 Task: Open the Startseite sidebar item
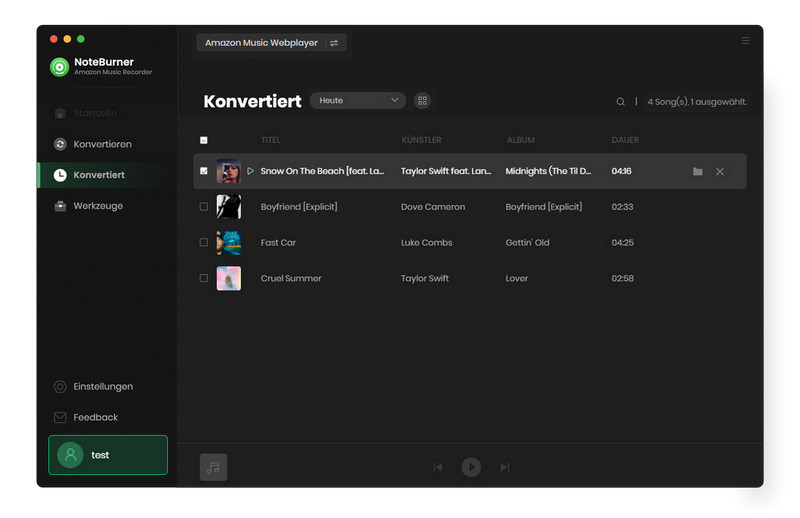pos(86,113)
